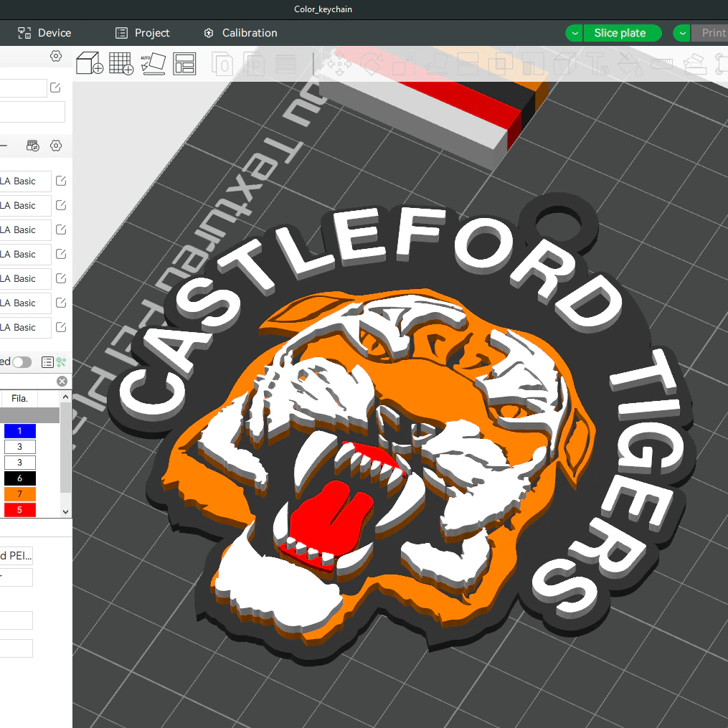
Task: Edit the topmost LA Basic filament preset
Action: [x=61, y=181]
